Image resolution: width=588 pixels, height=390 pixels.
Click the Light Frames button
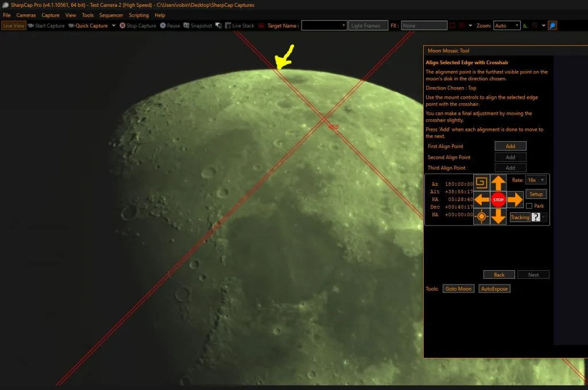[368, 25]
